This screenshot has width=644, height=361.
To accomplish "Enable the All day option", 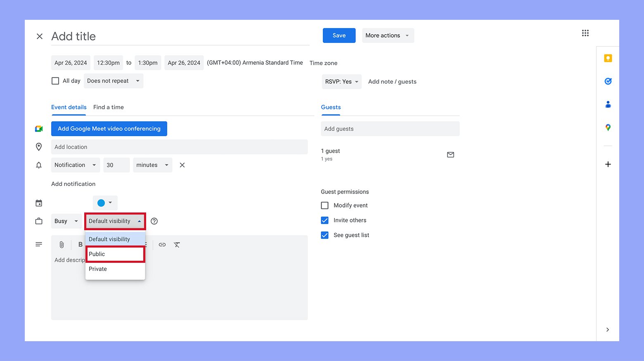I will [x=55, y=80].
